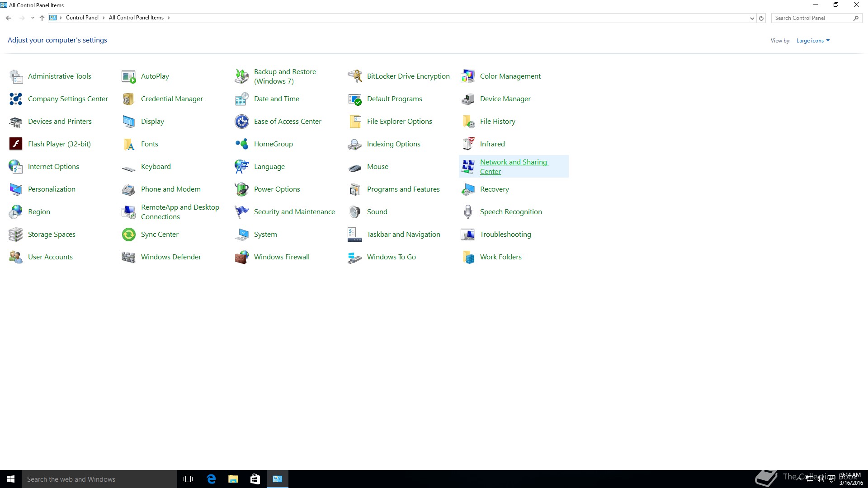Open the recent locations dropdown arrow
The width and height of the screenshot is (868, 488).
33,18
